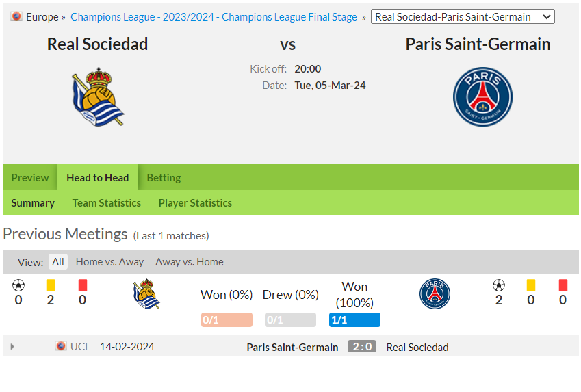581x392 pixels.
Task: Click the large Real Sociedad crest
Action: [98, 96]
